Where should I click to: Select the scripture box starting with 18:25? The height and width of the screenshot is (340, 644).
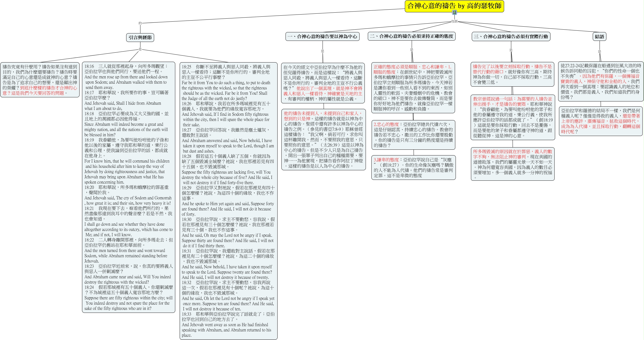pyautogui.click(x=228, y=201)
